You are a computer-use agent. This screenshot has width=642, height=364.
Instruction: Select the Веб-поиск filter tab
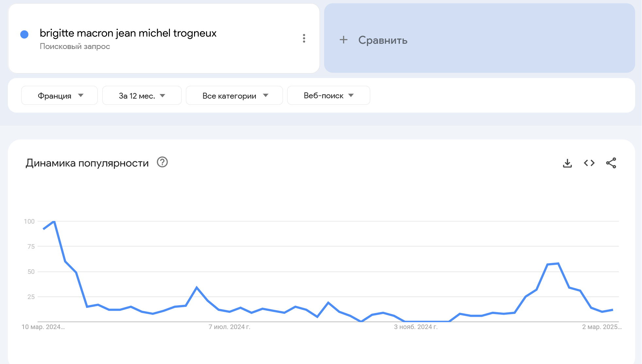point(328,95)
